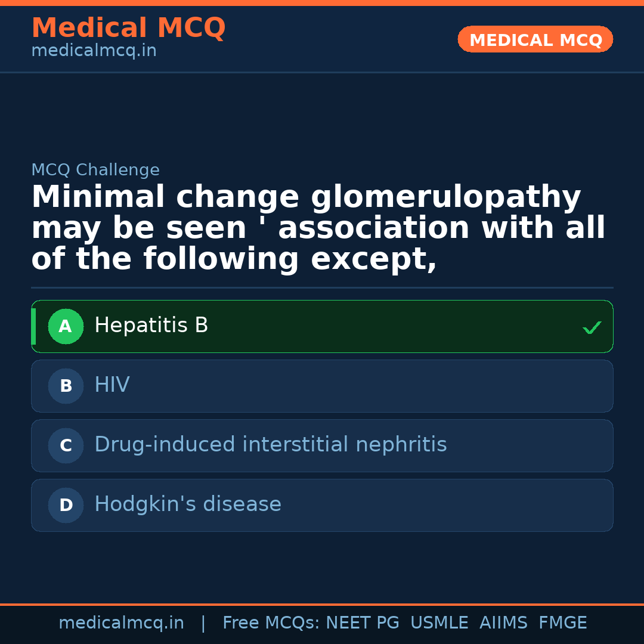Click the large "Medical MCQ" header title
The width and height of the screenshot is (644, 644).
pyautogui.click(x=128, y=28)
